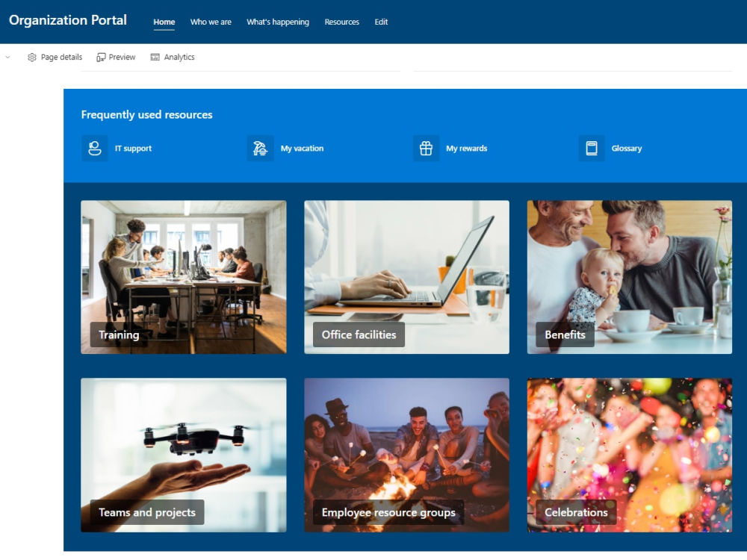Open the Office facilities laptop tile
This screenshot has width=747, height=560.
[406, 277]
